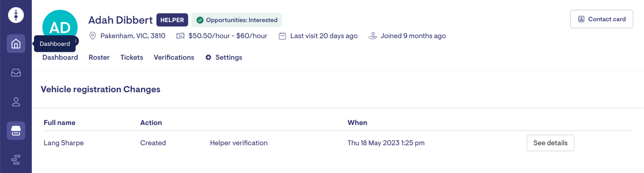
Task: Click the location pin icon beside Pakenham
Action: click(x=93, y=36)
